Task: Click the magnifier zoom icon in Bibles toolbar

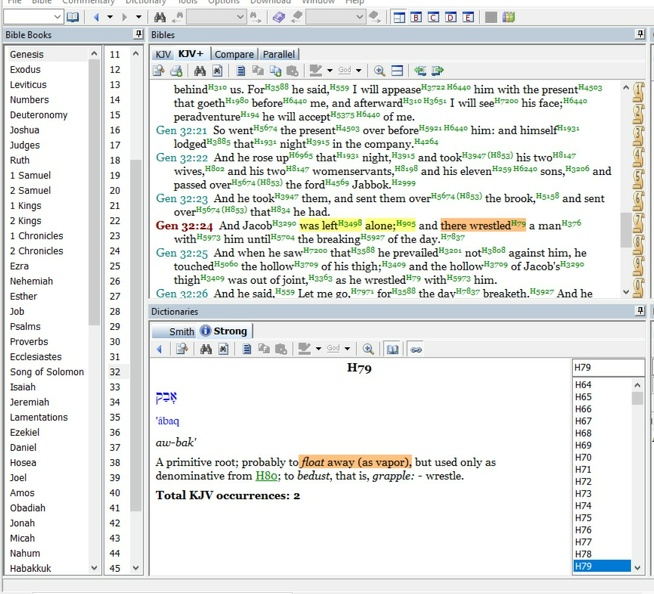Action: [x=379, y=70]
